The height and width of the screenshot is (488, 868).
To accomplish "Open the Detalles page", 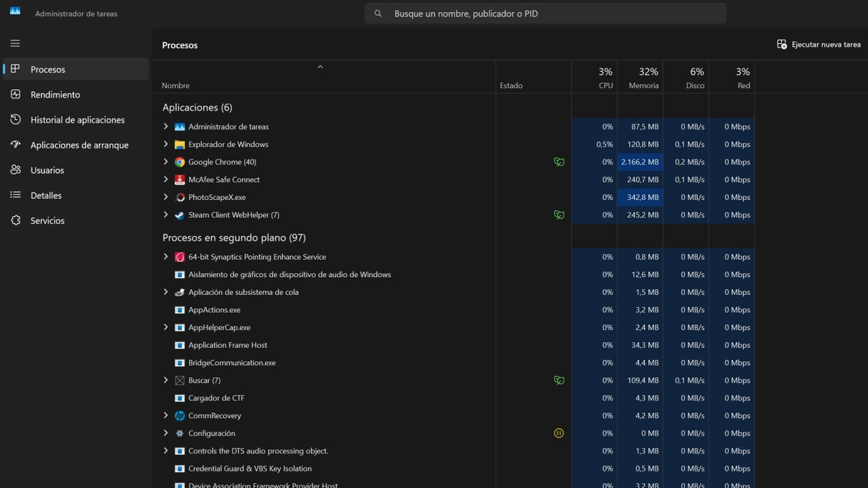I will tap(76, 195).
